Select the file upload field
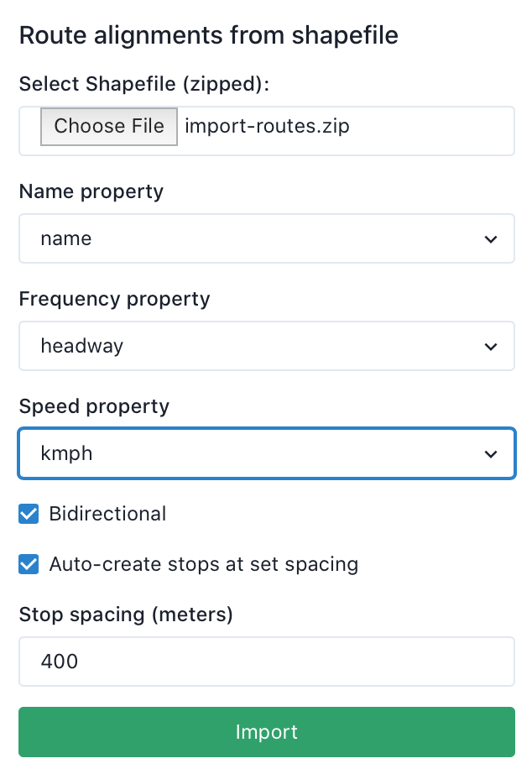 266,131
